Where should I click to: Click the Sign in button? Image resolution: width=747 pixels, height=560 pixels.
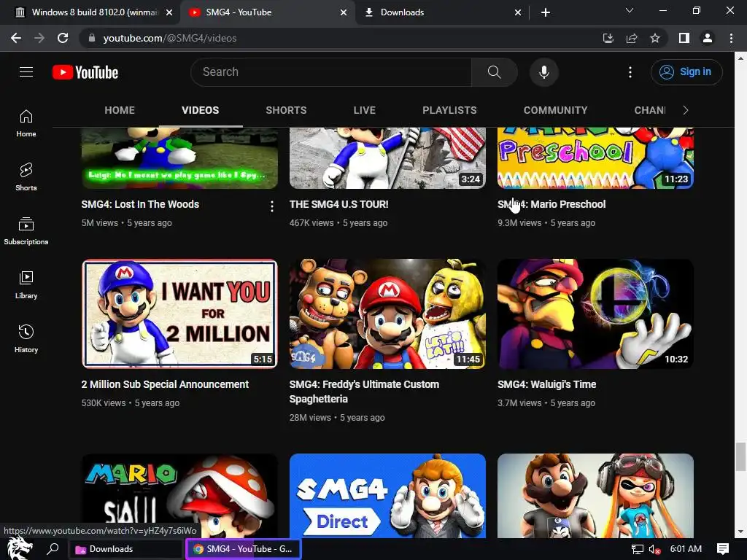[686, 72]
